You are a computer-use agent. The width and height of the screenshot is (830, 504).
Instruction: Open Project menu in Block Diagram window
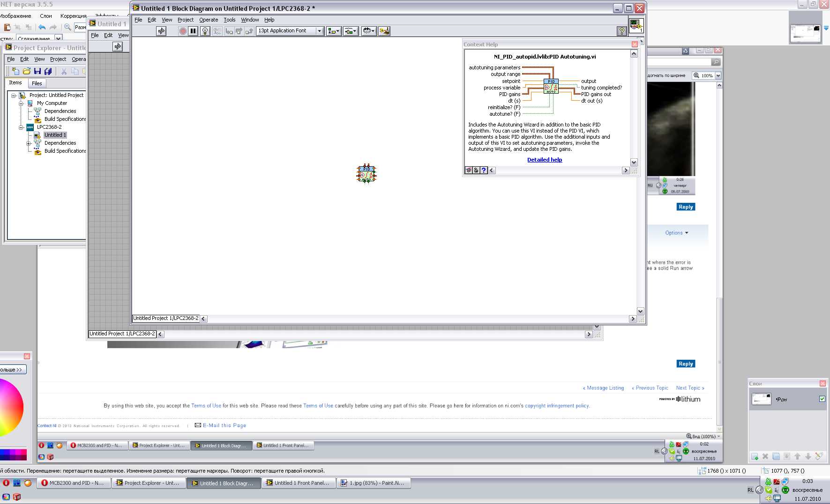coord(186,20)
